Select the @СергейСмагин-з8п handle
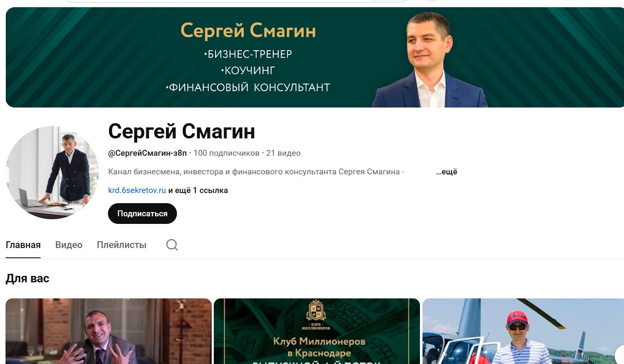This screenshot has width=624, height=364. pos(147,153)
